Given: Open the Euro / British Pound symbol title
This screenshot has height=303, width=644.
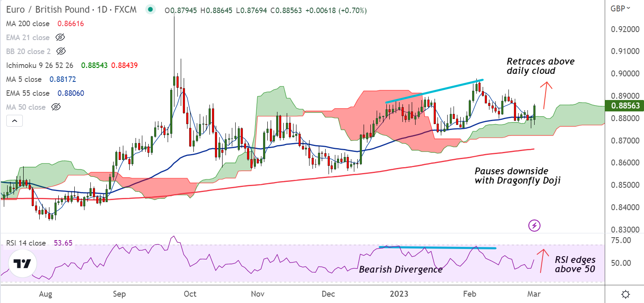Looking at the screenshot, I should click(x=70, y=10).
